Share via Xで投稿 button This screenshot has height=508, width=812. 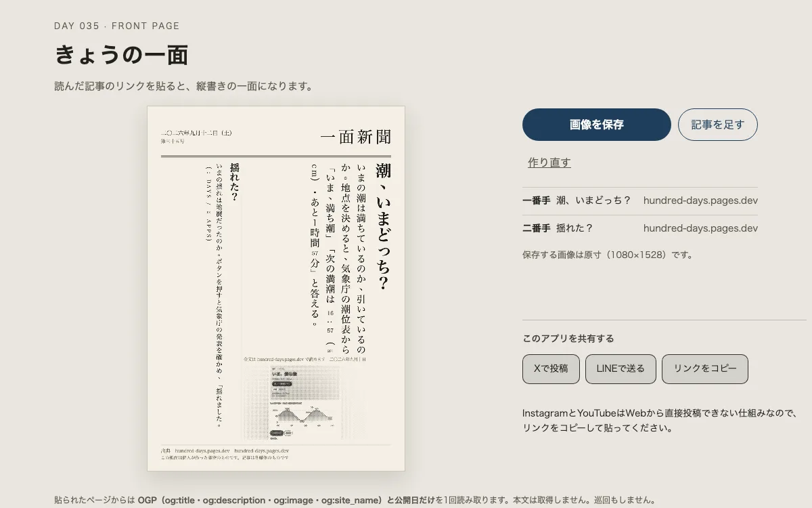pos(551,369)
